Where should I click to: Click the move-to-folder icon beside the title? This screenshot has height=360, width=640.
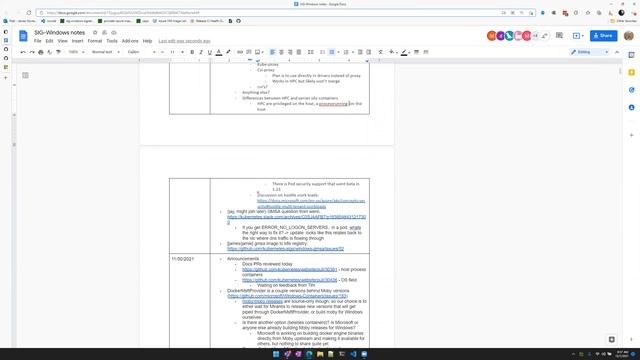[104, 33]
